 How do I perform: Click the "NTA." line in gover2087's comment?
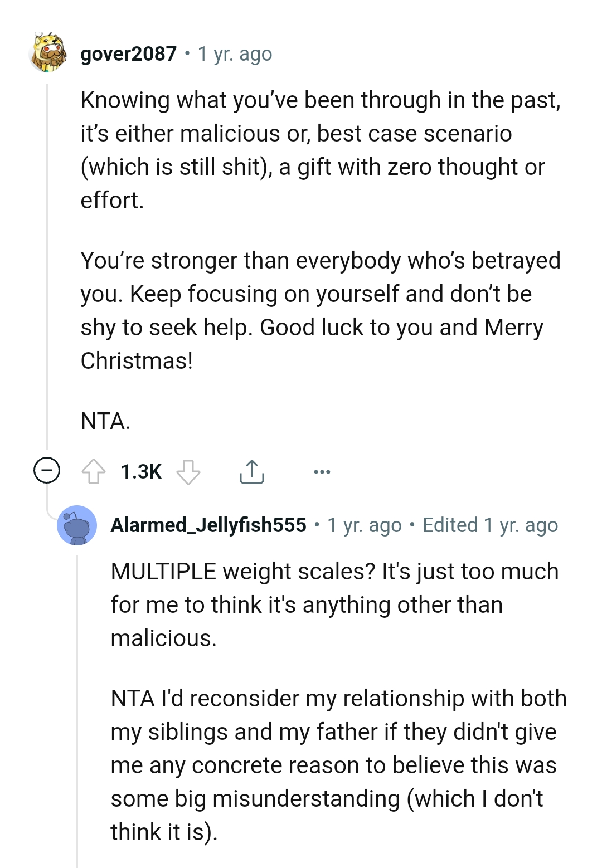coord(105,421)
